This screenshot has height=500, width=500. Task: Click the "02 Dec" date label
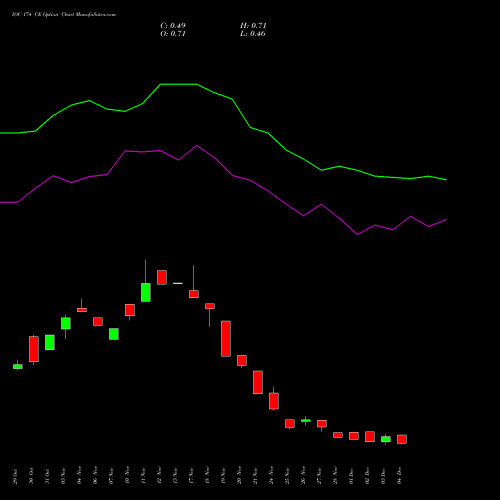coord(367,476)
